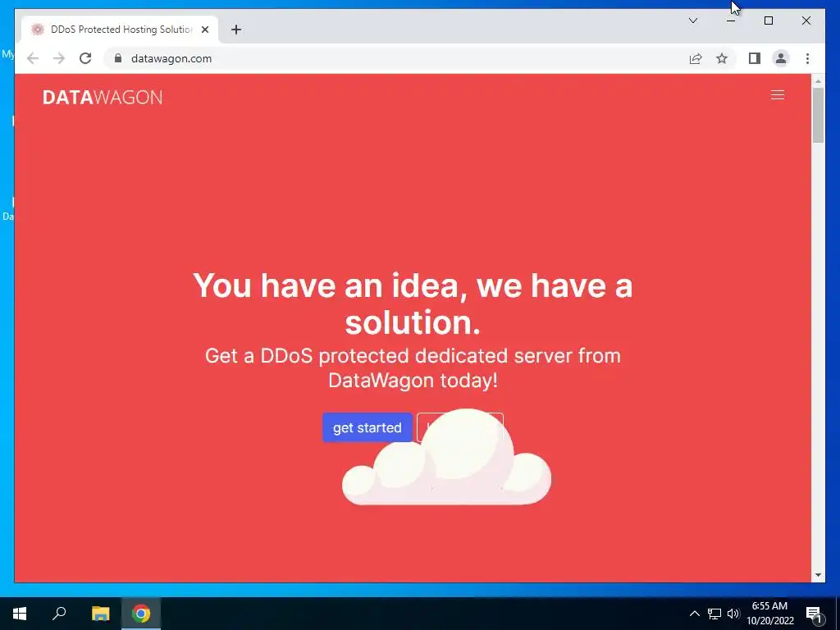View site information via lock icon
The width and height of the screenshot is (840, 630).
118,58
